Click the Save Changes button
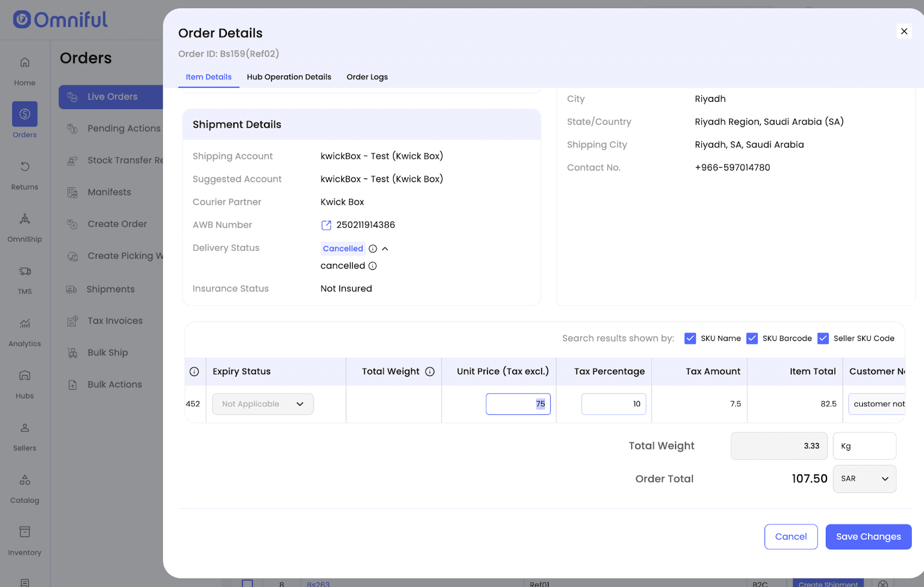This screenshot has width=924, height=587. click(868, 537)
